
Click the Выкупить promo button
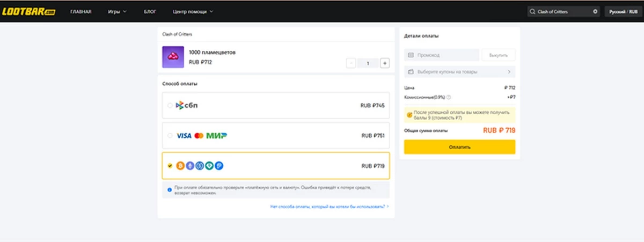(x=499, y=55)
